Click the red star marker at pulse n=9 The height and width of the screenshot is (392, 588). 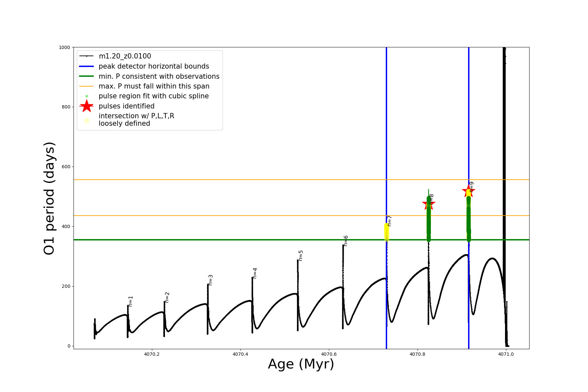pyautogui.click(x=468, y=190)
